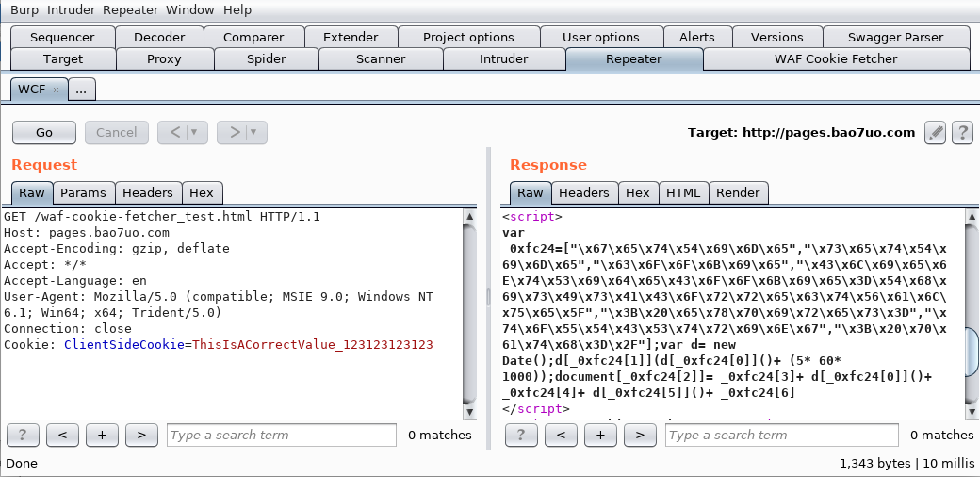980x477 pixels.
Task: Open the Burp menu
Action: (24, 10)
